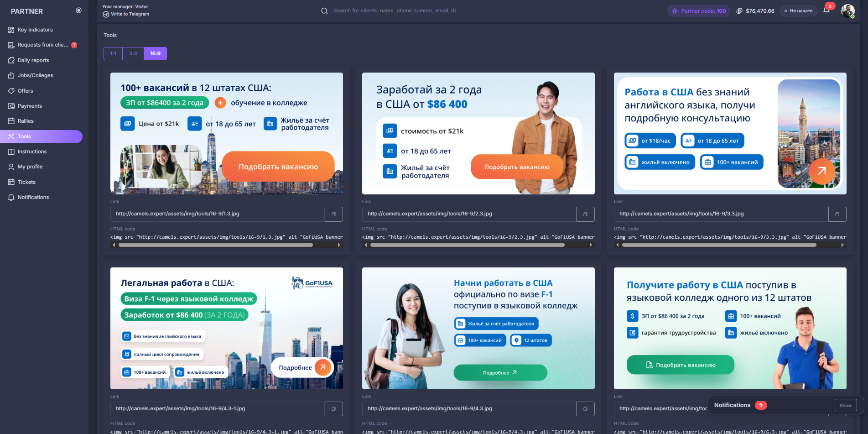Select the 1:1 aspect ratio

[x=113, y=53]
